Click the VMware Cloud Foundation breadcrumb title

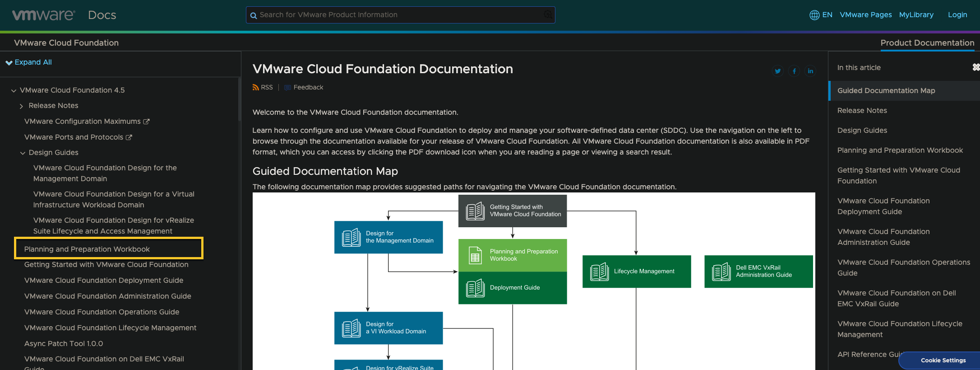[66, 43]
